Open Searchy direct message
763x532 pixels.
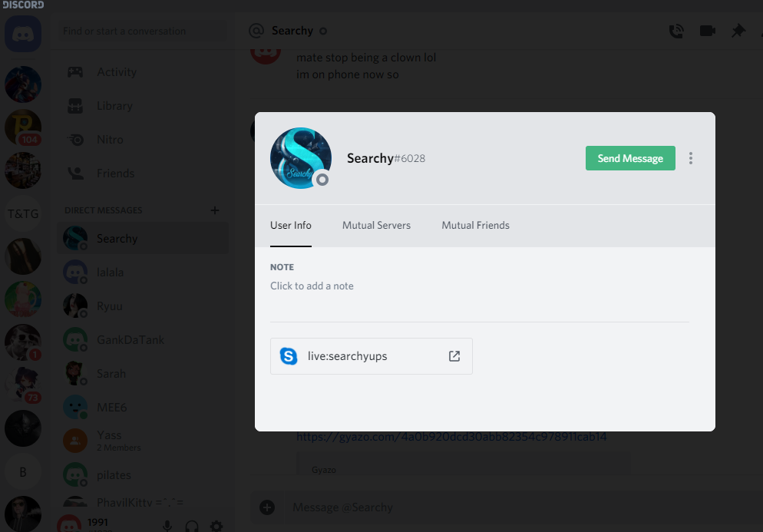pos(143,239)
